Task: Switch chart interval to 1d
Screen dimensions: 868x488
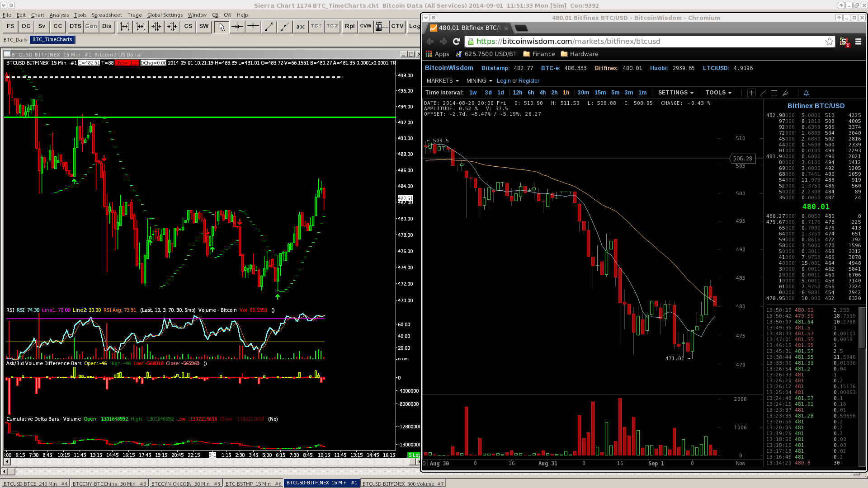Action: tap(500, 93)
